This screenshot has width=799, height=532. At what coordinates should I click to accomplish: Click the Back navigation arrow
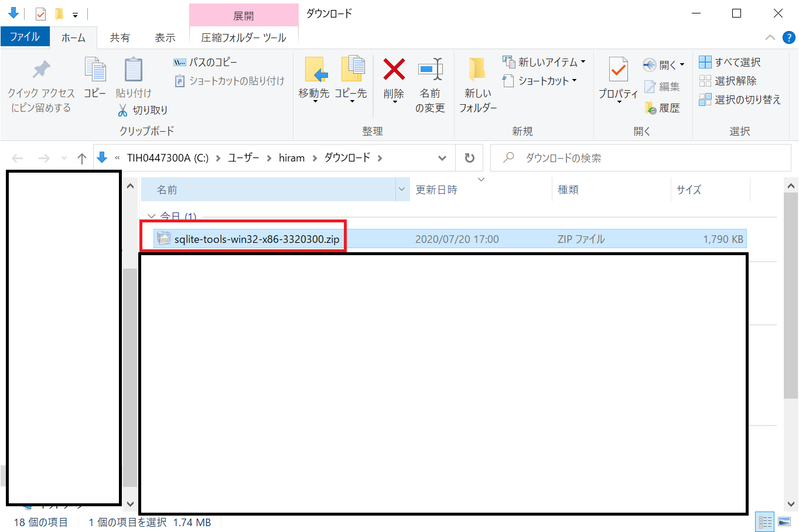click(x=18, y=158)
